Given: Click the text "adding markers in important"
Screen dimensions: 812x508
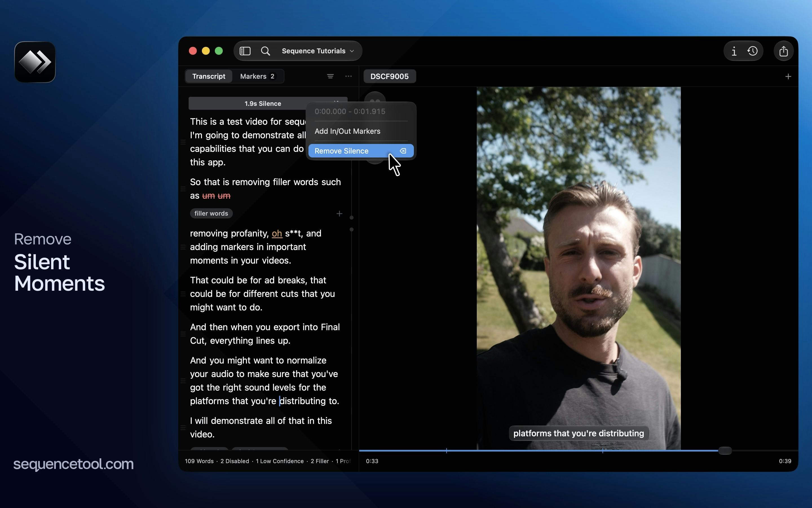Looking at the screenshot, I should tap(248, 247).
